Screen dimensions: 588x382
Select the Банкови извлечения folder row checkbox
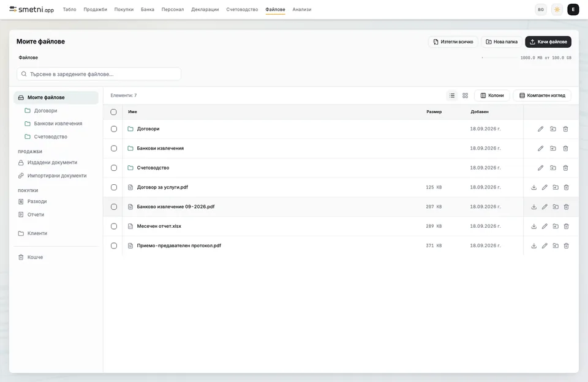(x=114, y=148)
